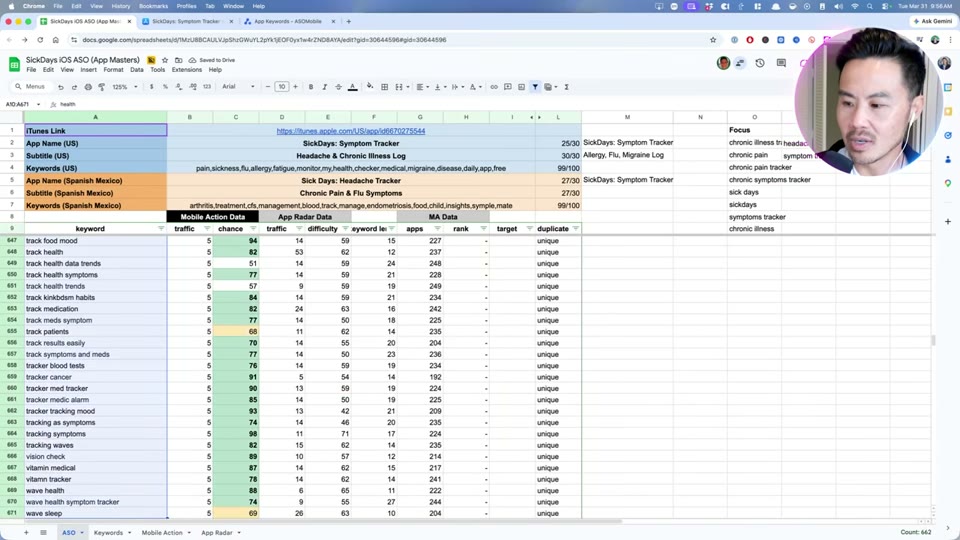Screen dimensions: 960x540
Task: Open the Data menu
Action: pyautogui.click(x=137, y=70)
